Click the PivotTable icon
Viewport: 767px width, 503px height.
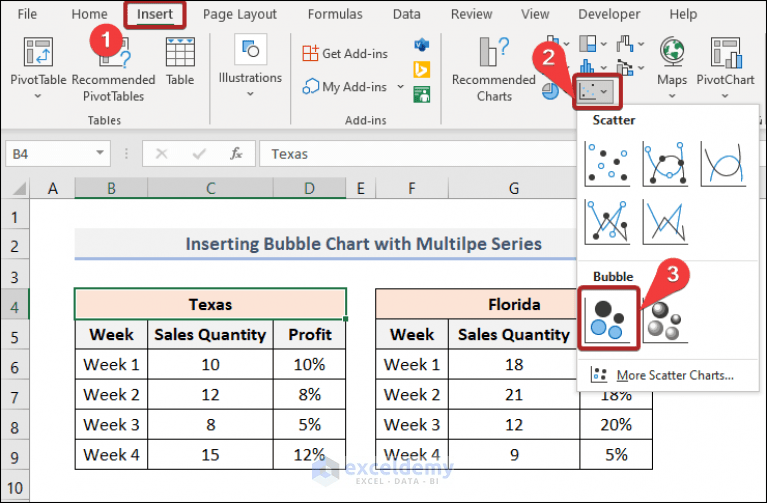coord(38,52)
